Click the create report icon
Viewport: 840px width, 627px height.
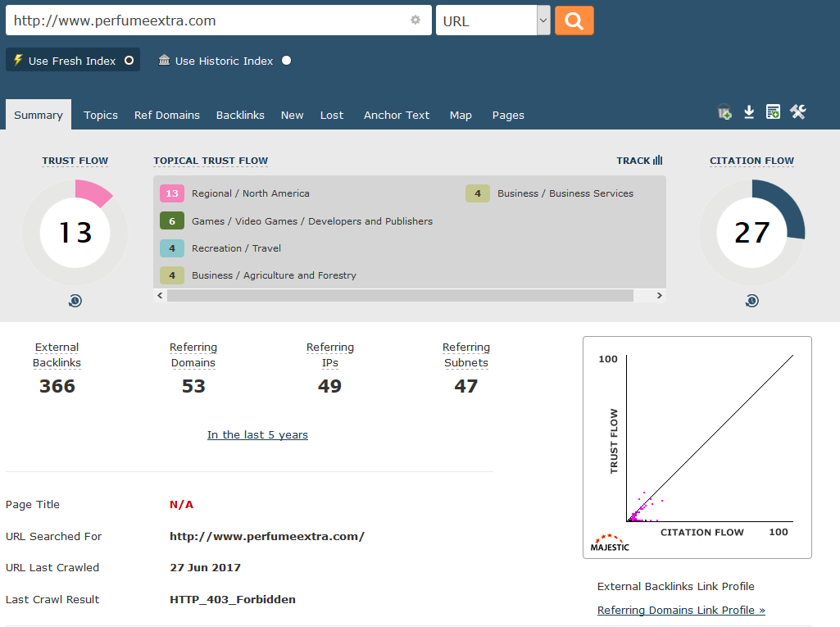(773, 112)
